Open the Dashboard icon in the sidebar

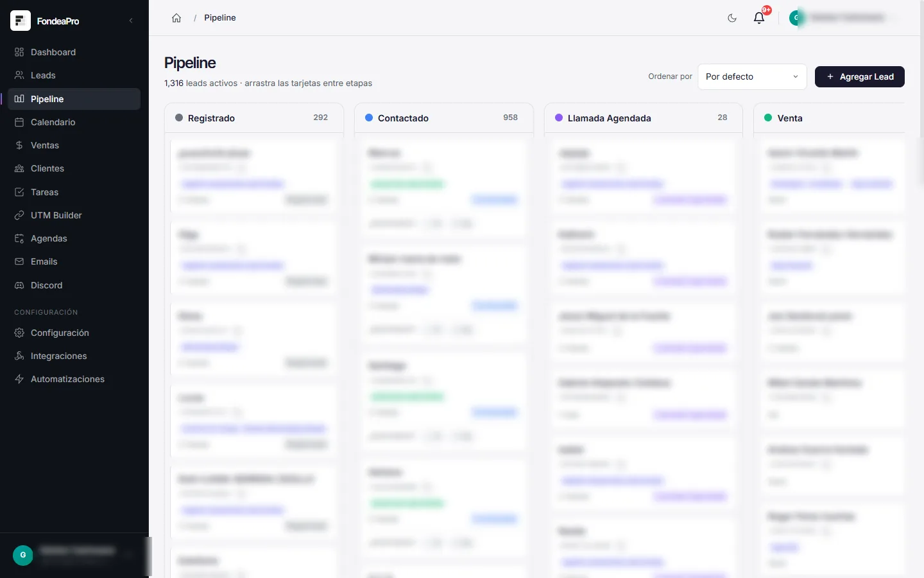[19, 52]
